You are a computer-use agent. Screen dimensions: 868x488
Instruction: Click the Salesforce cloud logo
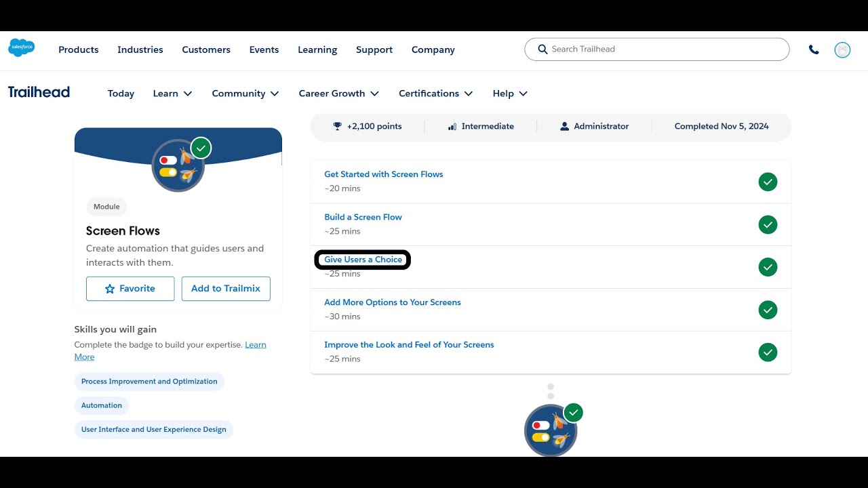22,48
